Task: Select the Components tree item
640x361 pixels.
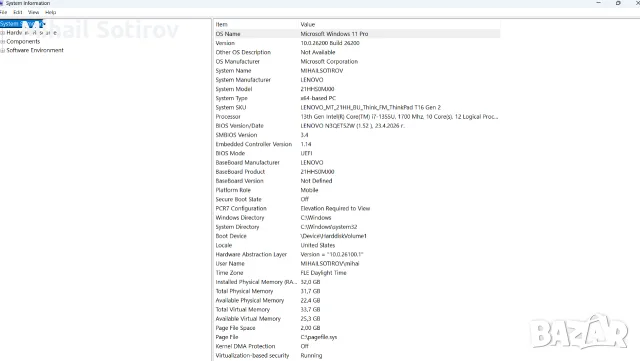Action: (x=23, y=42)
